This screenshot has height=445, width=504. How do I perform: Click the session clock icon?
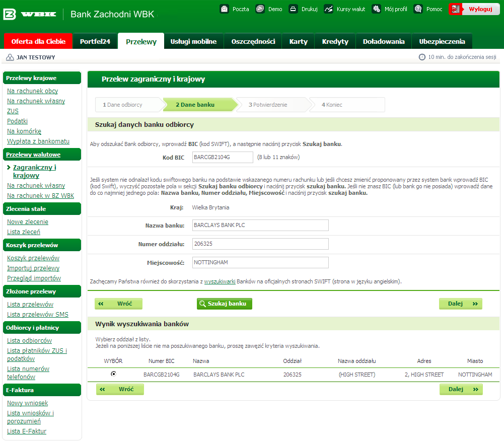coord(422,57)
